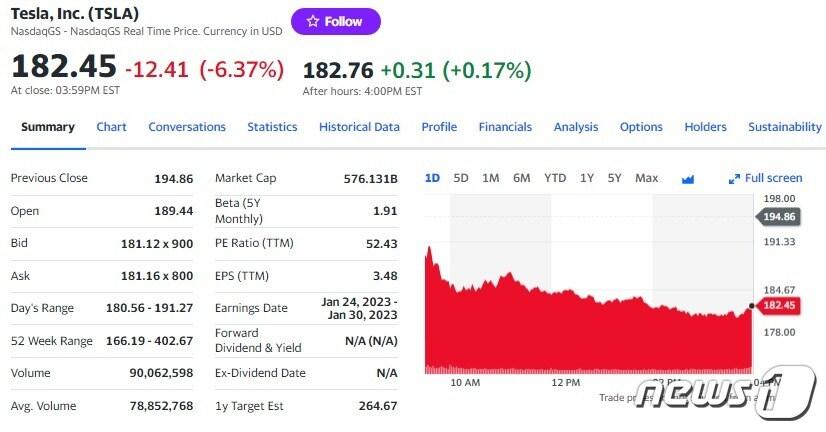This screenshot has width=826, height=432.
Task: Go to the Sustainability tab
Action: [784, 127]
